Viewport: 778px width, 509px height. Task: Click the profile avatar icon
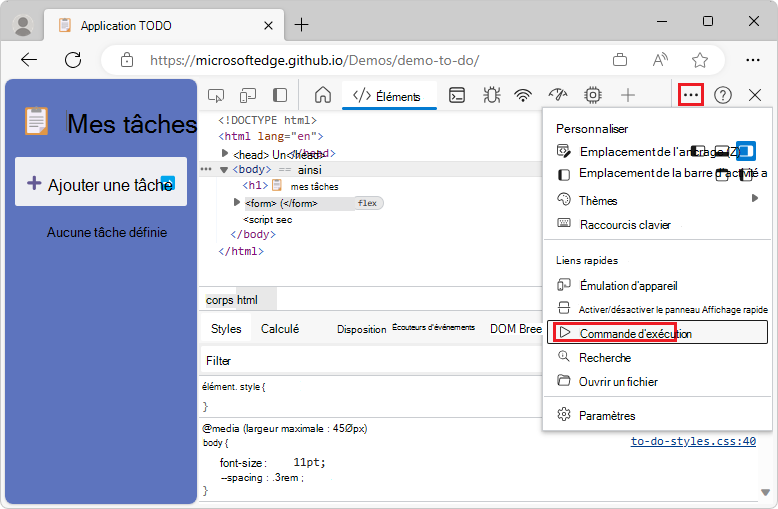(x=22, y=25)
